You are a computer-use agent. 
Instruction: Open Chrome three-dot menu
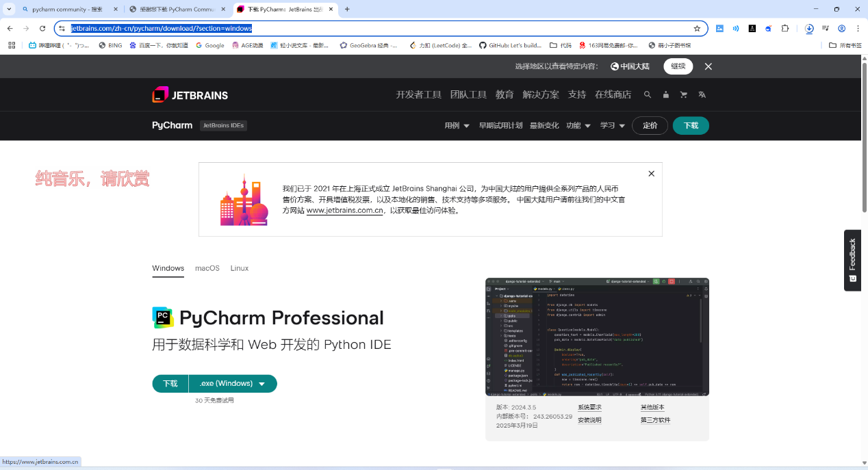click(x=858, y=29)
